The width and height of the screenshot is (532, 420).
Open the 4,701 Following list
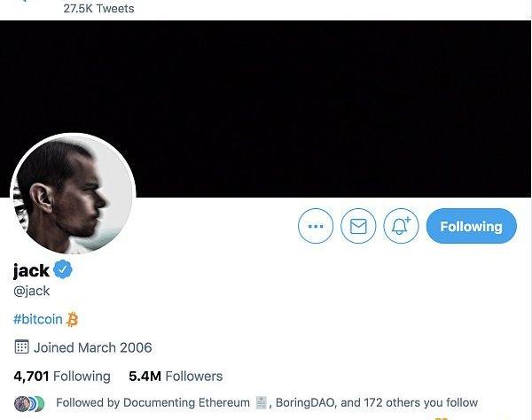[62, 376]
